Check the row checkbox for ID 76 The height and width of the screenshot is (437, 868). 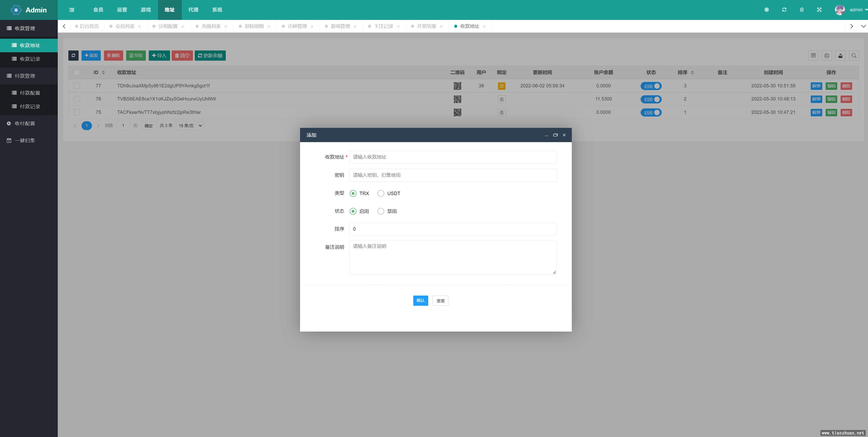[77, 99]
